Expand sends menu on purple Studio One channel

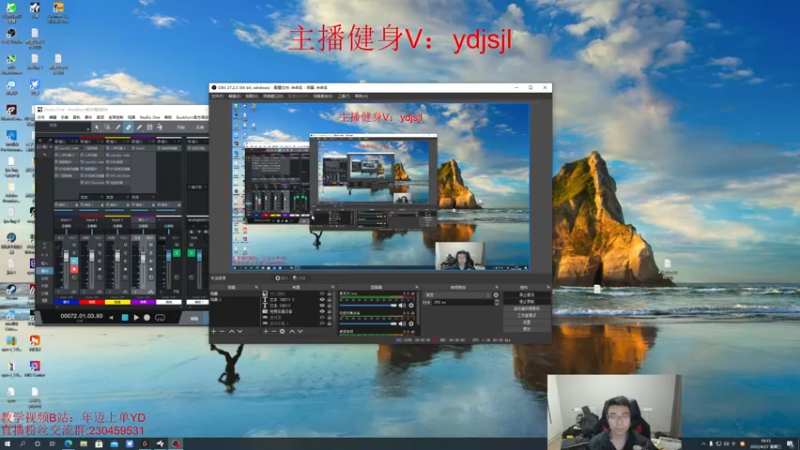(x=154, y=197)
